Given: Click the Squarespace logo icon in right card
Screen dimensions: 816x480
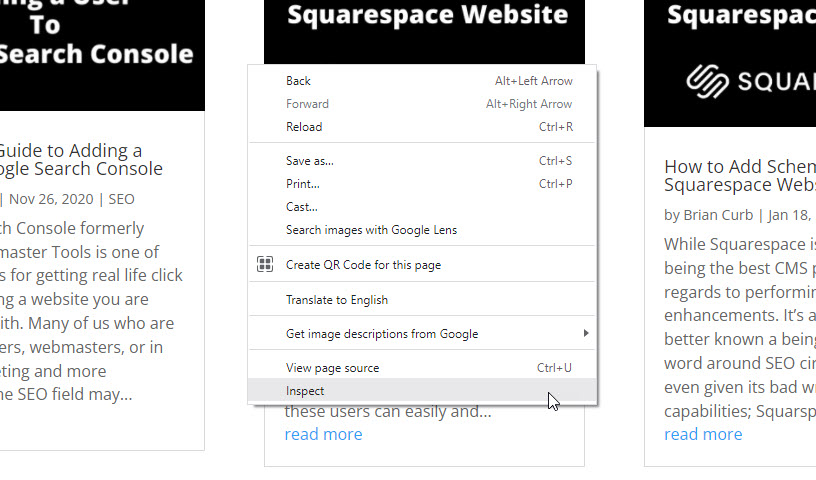Looking at the screenshot, I should pyautogui.click(x=707, y=81).
